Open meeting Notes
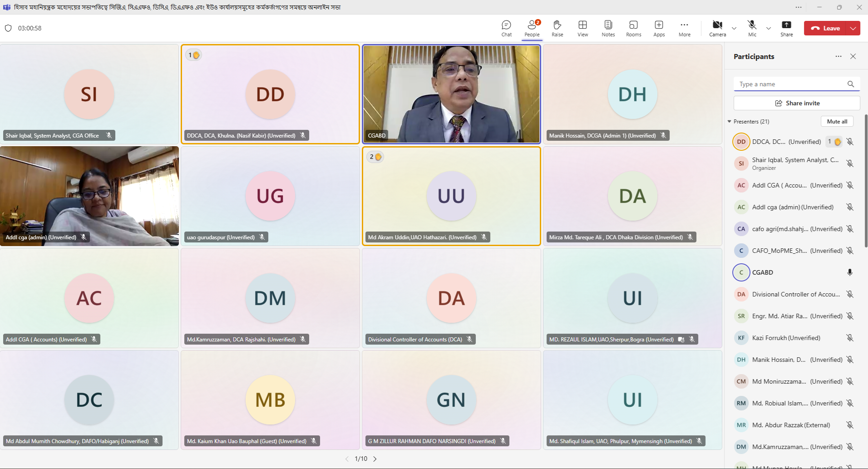This screenshot has width=868, height=469. click(608, 28)
